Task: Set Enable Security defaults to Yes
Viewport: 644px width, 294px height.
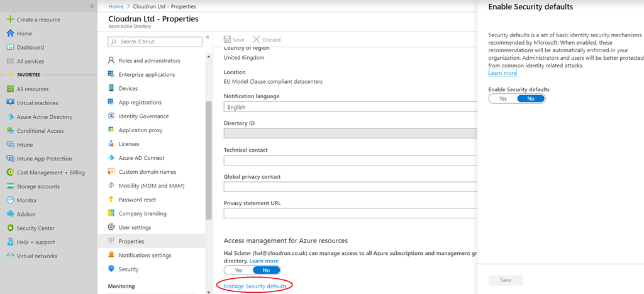Action: tap(502, 99)
